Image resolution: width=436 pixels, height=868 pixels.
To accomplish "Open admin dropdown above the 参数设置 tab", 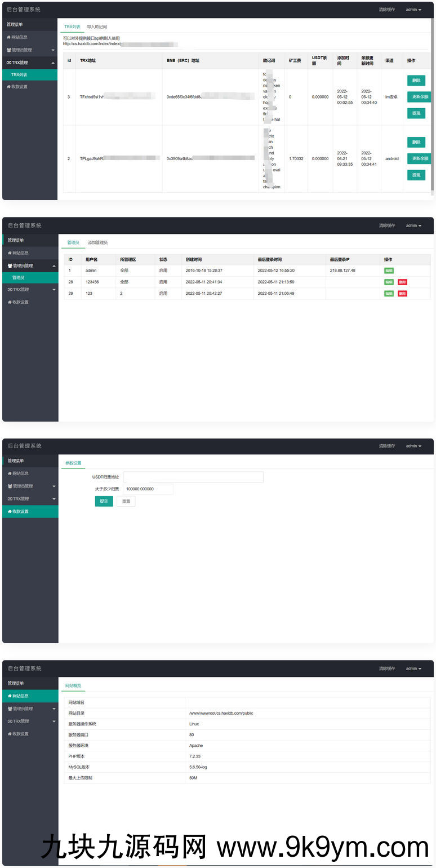I will 413,446.
